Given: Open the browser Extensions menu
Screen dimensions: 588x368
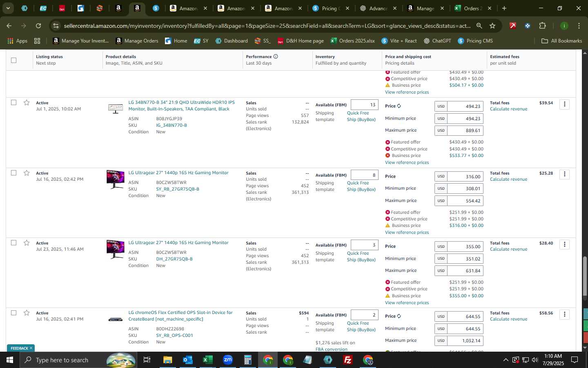Looking at the screenshot, I should click(542, 26).
